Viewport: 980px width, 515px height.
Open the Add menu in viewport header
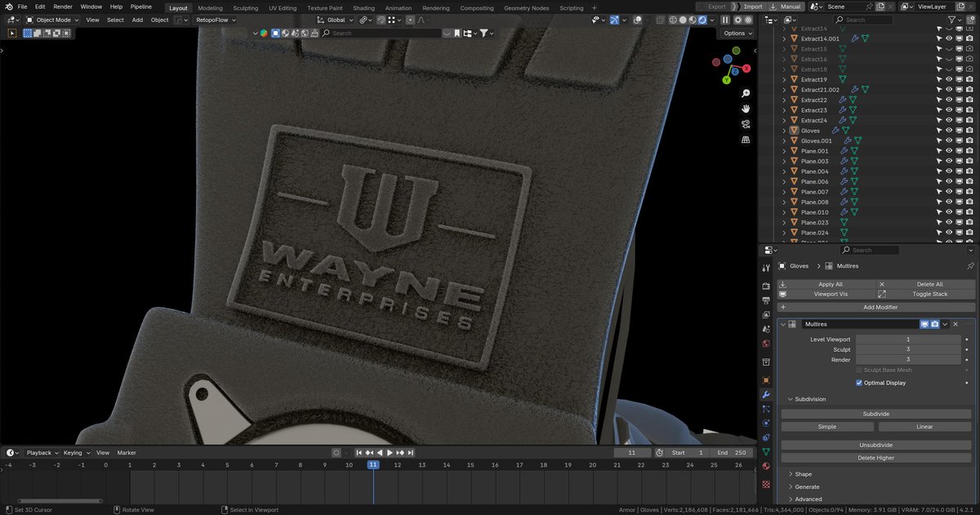point(137,20)
